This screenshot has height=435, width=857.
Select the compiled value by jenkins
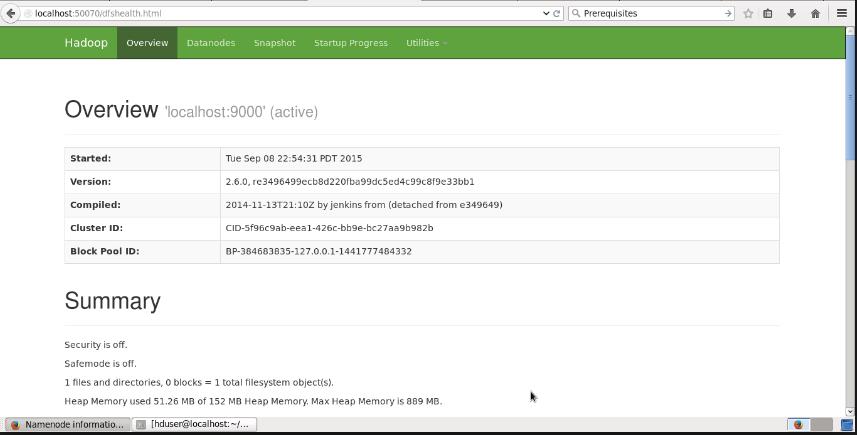(364, 205)
